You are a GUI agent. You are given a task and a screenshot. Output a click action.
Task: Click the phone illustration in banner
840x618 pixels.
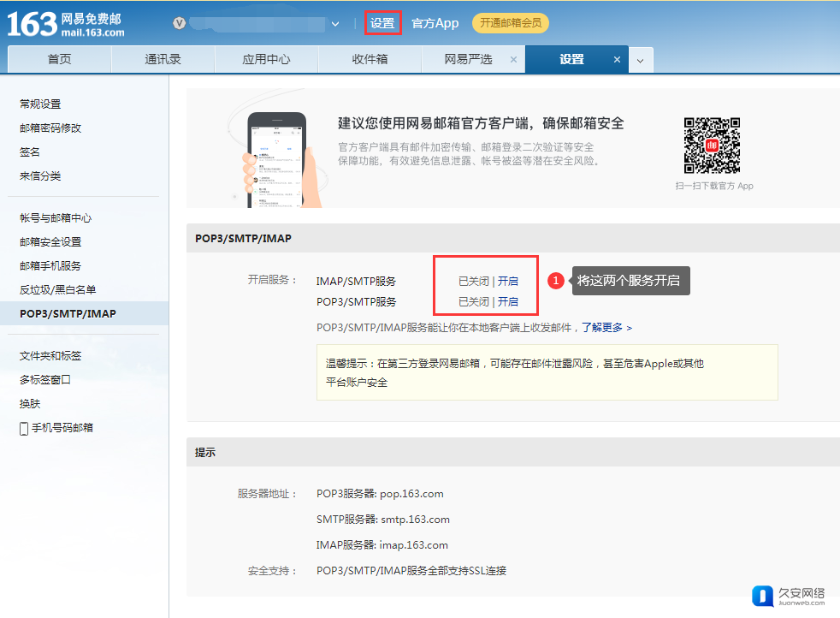pos(277,158)
